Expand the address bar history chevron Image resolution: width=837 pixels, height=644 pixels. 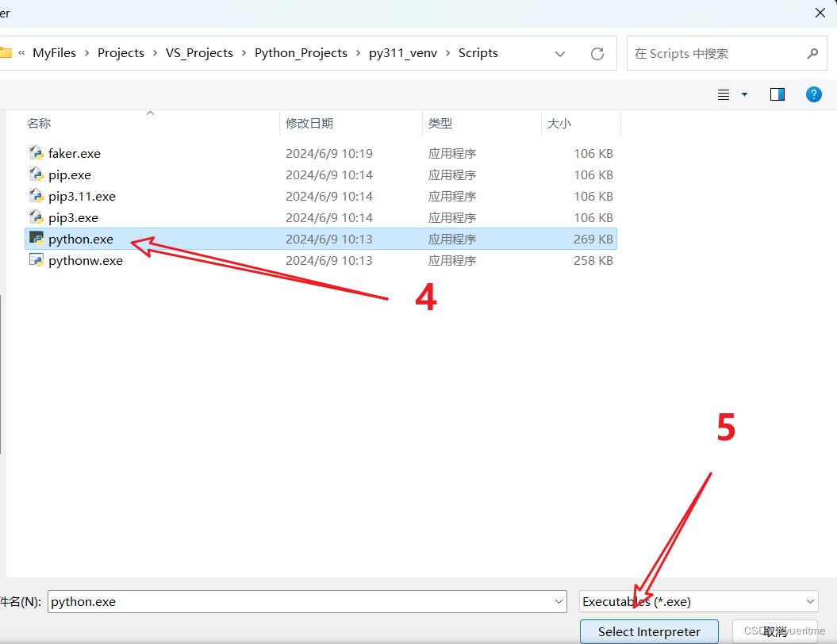click(560, 53)
